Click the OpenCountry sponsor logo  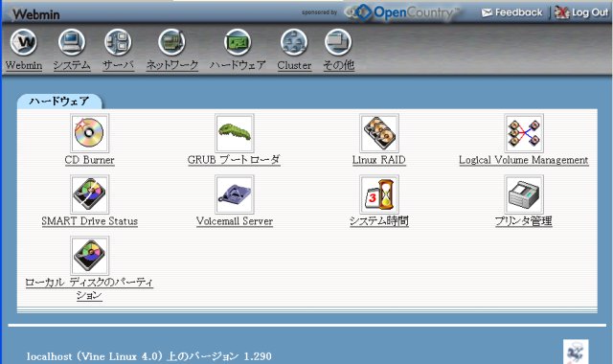(401, 12)
